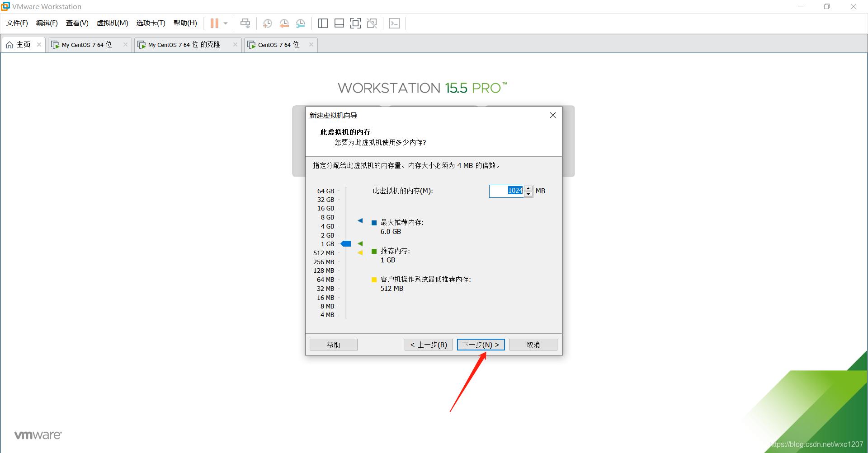This screenshot has height=453, width=868.
Task: Click the yellow minimum memory marker
Action: pyautogui.click(x=360, y=253)
